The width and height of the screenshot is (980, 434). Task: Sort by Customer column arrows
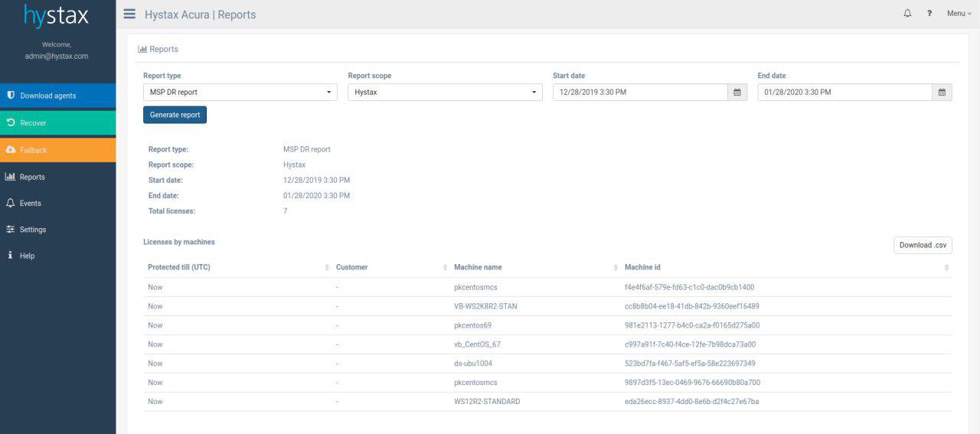pos(445,267)
